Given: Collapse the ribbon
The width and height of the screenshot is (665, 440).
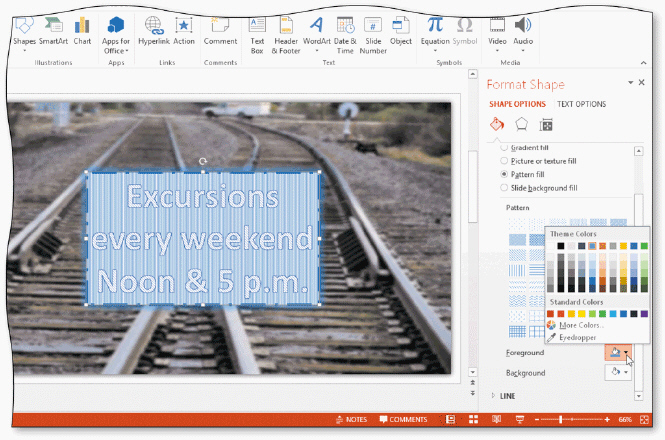Looking at the screenshot, I should point(643,63).
